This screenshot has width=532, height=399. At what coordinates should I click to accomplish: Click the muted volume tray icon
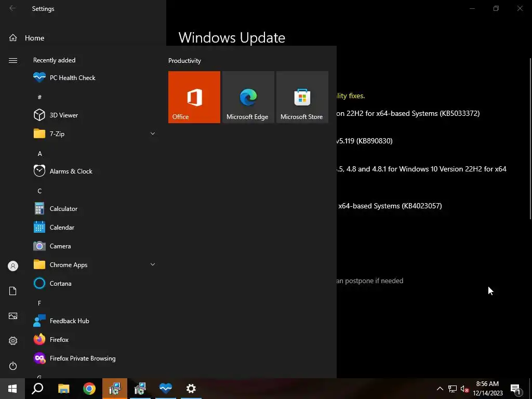click(464, 389)
